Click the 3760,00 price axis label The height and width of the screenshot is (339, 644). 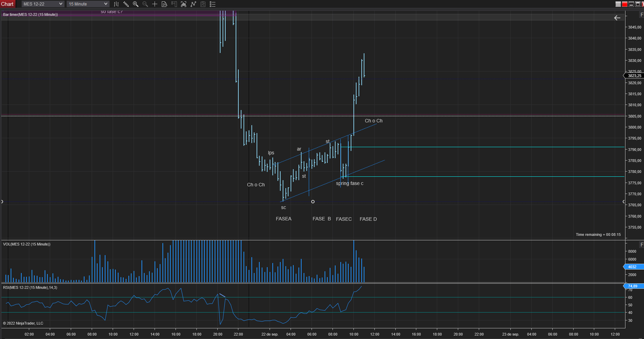[x=635, y=216]
